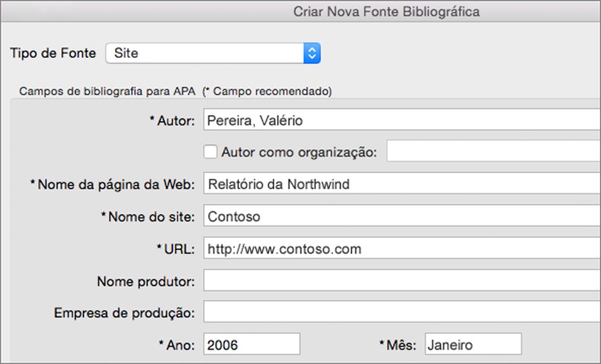Enable the Autor como organização checkbox
The height and width of the screenshot is (364, 601).
click(211, 152)
